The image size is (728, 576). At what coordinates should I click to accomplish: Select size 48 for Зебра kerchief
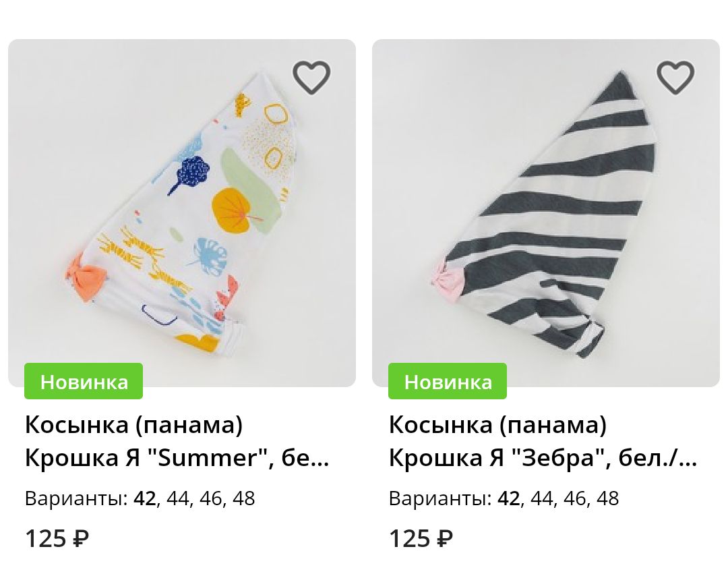pos(608,498)
